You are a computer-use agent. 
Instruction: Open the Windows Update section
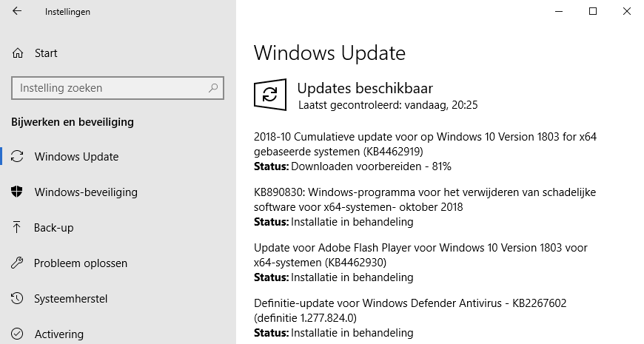tap(76, 157)
